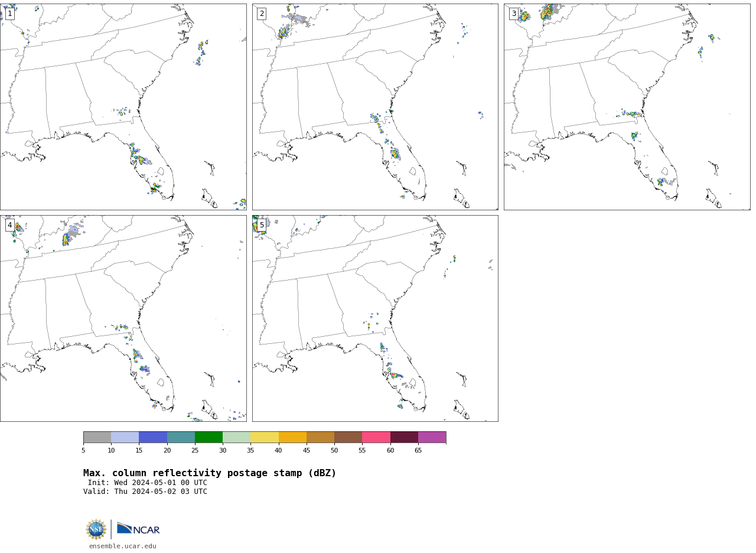
Task: Open ensemble member 2 reflectivity map
Action: point(375,107)
